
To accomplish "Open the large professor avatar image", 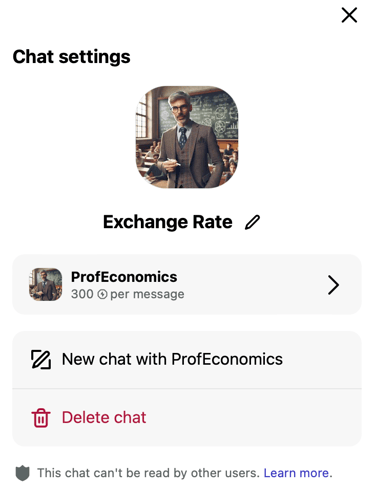I will pos(187,137).
